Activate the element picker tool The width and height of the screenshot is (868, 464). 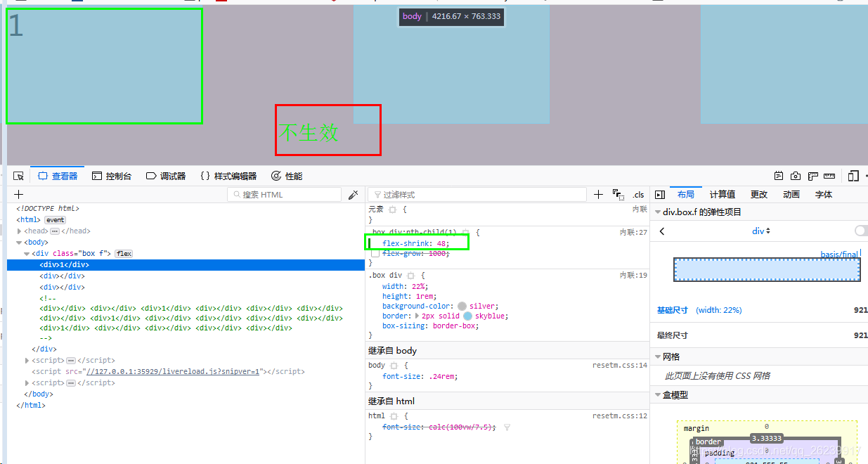coord(19,176)
